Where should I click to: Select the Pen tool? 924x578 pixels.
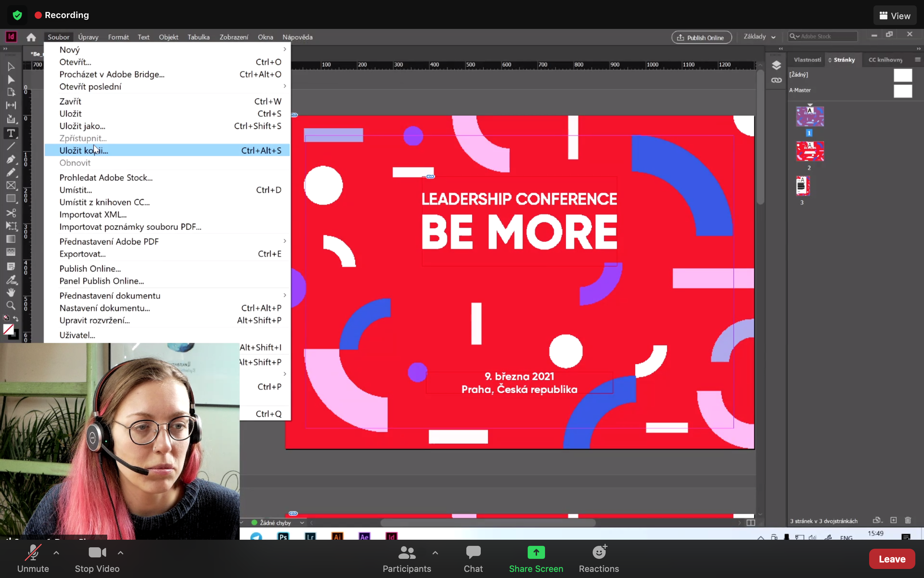(x=11, y=159)
